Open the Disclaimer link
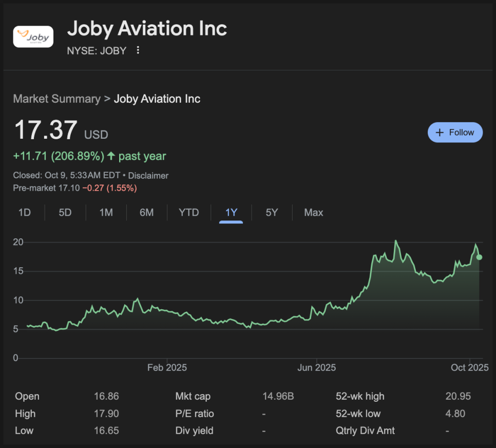Viewport: 496px width, 448px height. [148, 176]
